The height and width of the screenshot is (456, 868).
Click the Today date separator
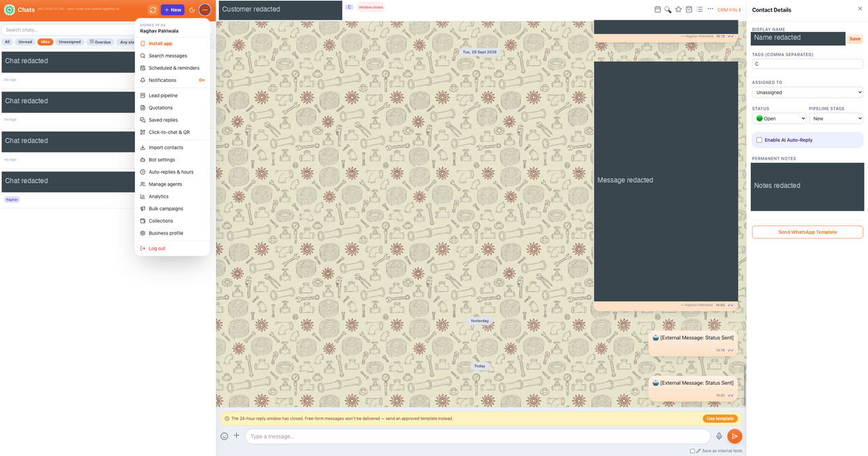click(x=479, y=366)
